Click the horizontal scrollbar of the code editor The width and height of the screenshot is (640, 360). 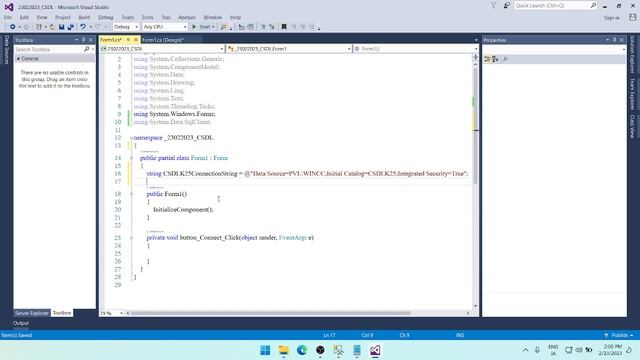(x=271, y=313)
